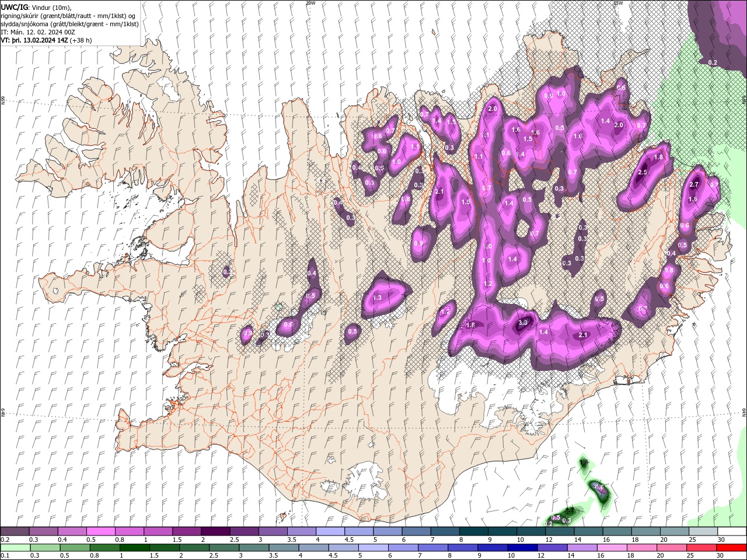Click the 1.3 value on the map
Image resolution: width=747 pixels, height=560 pixels.
tap(377, 297)
